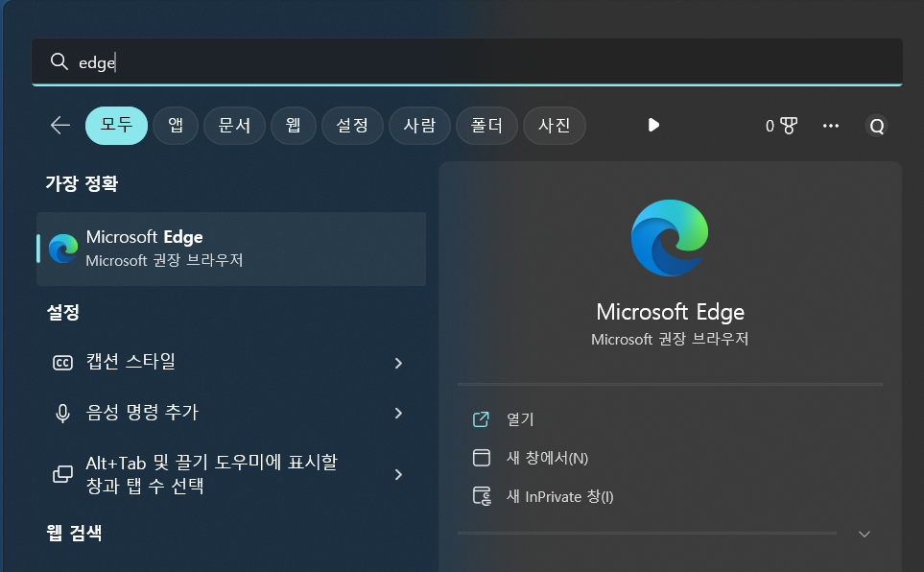
Task: Expand the 캡션 스타일 chevron
Action: click(x=398, y=363)
